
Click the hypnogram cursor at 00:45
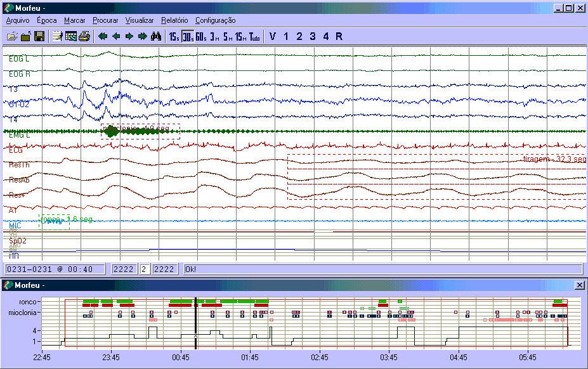pos(195,323)
